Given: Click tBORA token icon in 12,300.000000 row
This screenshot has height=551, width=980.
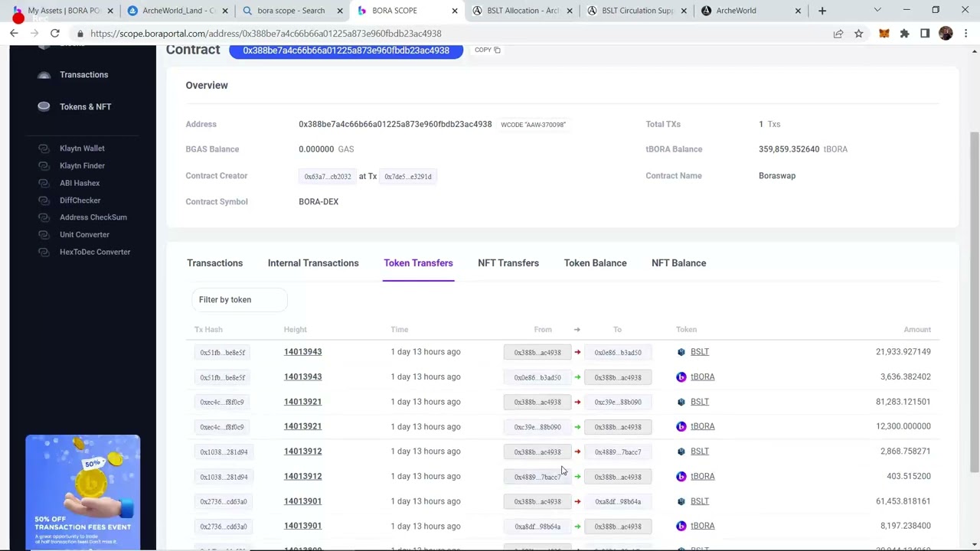Looking at the screenshot, I should tap(681, 426).
